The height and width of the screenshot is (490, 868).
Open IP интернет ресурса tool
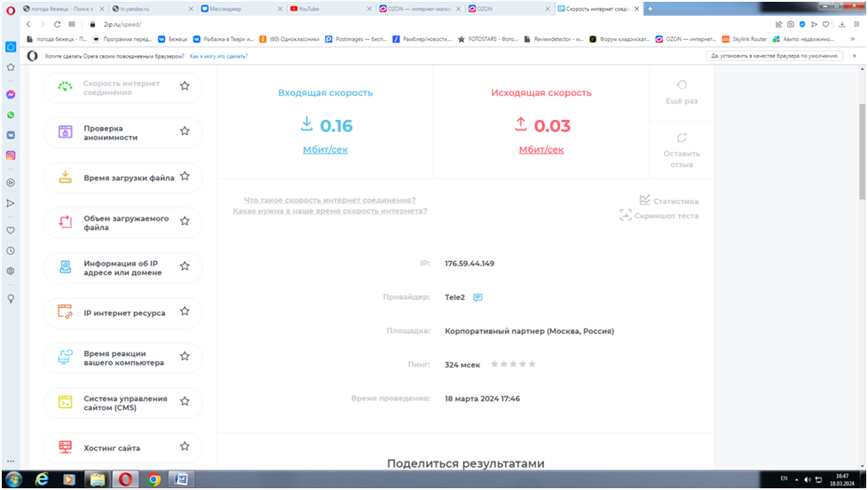(123, 312)
